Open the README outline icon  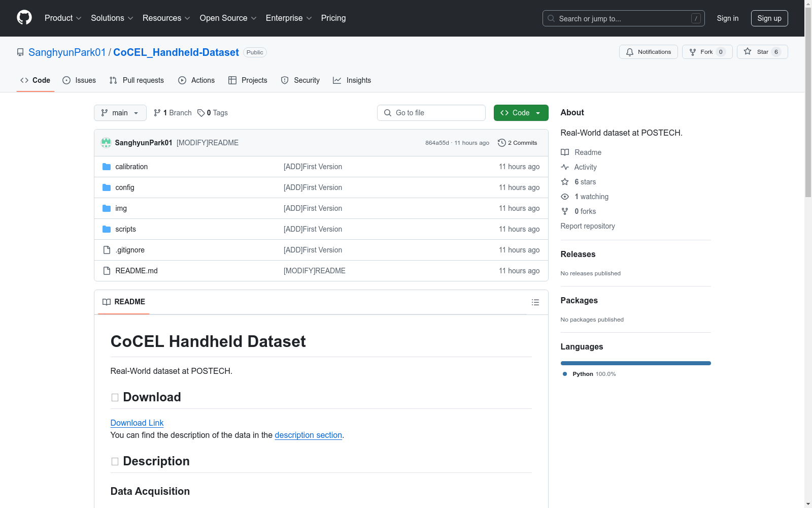(535, 302)
